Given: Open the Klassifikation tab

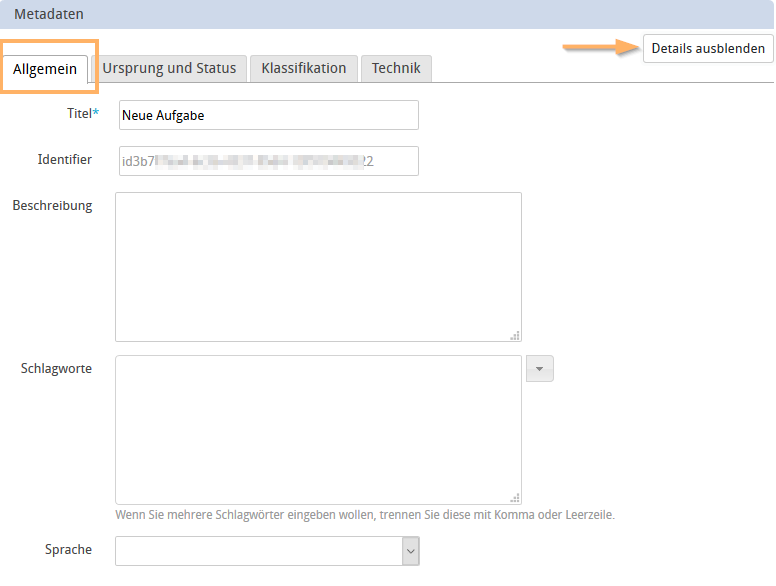Looking at the screenshot, I should (x=304, y=68).
